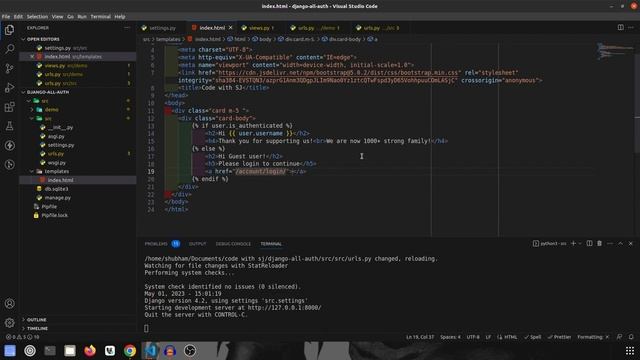Open the editor More Actions ellipsis
Screen dimensions: 640x360
(x=631, y=27)
